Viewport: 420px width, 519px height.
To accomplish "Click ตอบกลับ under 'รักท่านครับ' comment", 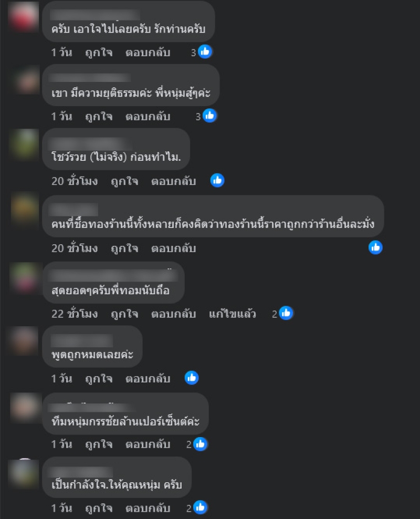I will [148, 53].
